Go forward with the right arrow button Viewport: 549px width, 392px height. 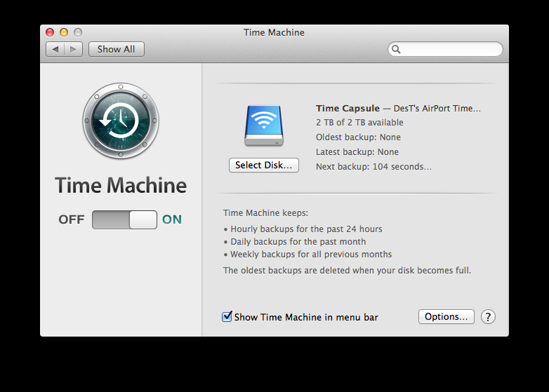coord(73,49)
